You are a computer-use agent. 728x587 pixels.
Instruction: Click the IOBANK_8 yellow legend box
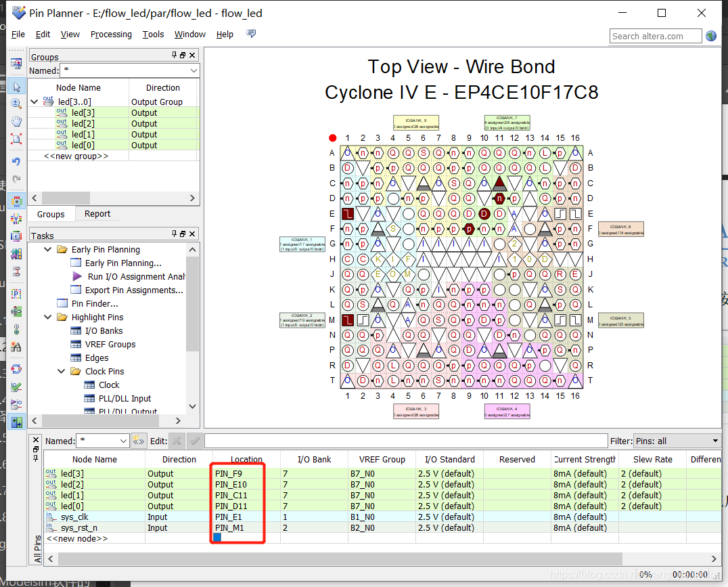pos(416,123)
